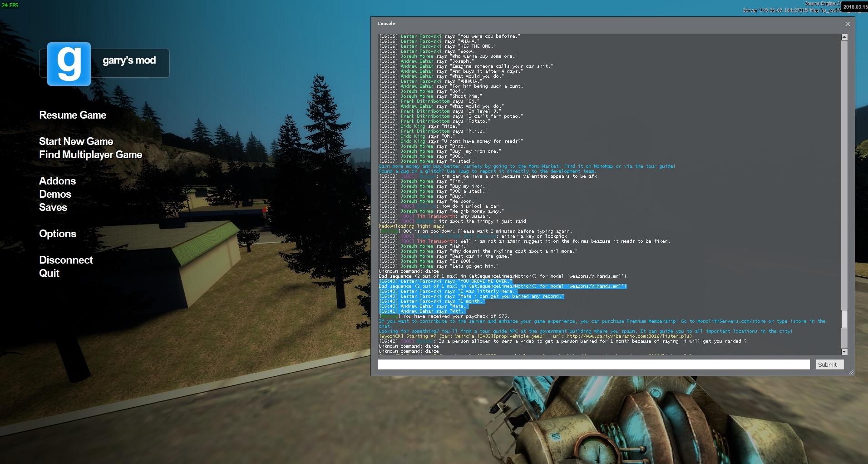868x464 pixels.
Task: Click the console scrollbar up arrow
Action: pos(844,37)
